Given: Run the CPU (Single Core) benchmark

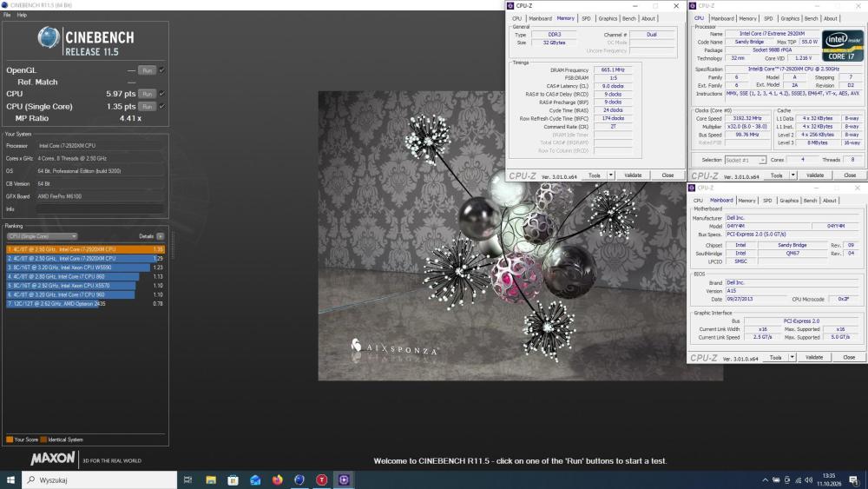Looking at the screenshot, I should pyautogui.click(x=147, y=106).
